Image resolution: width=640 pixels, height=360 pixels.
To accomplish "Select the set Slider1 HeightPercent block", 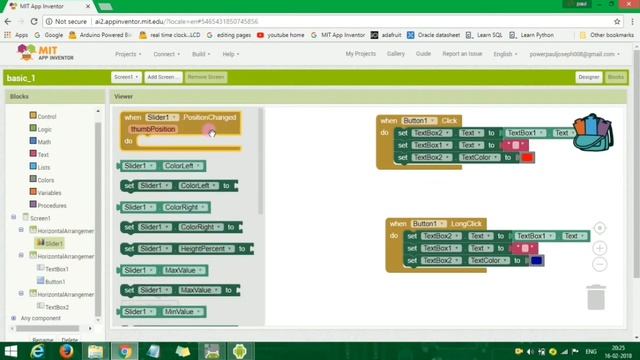I will pos(187,249).
